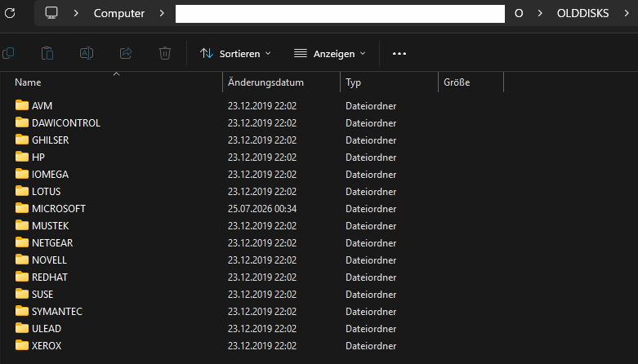Select the GHILSER folder name

pyautogui.click(x=51, y=140)
